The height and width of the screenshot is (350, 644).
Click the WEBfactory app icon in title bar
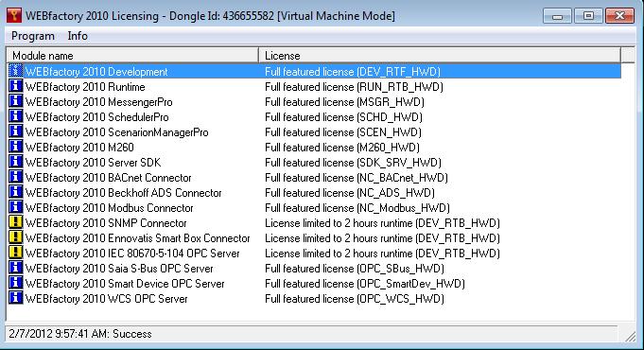[x=14, y=16]
